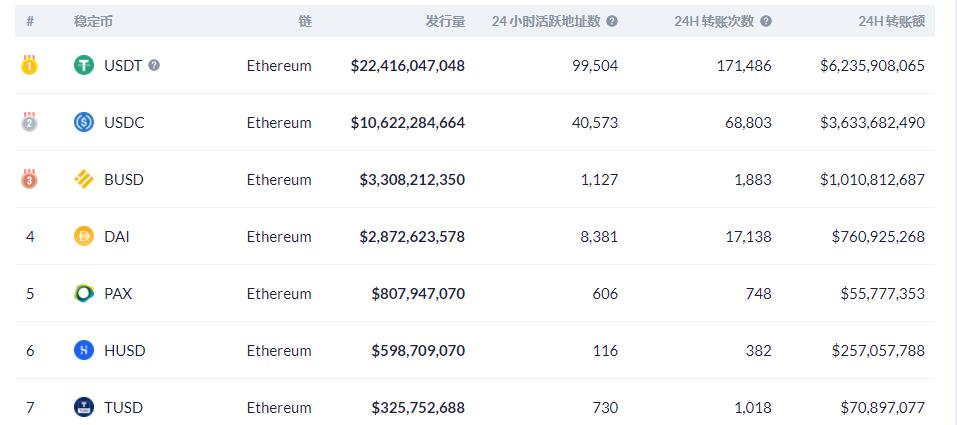Open the USDC stablecoin link
This screenshot has width=957, height=425.
click(x=124, y=122)
